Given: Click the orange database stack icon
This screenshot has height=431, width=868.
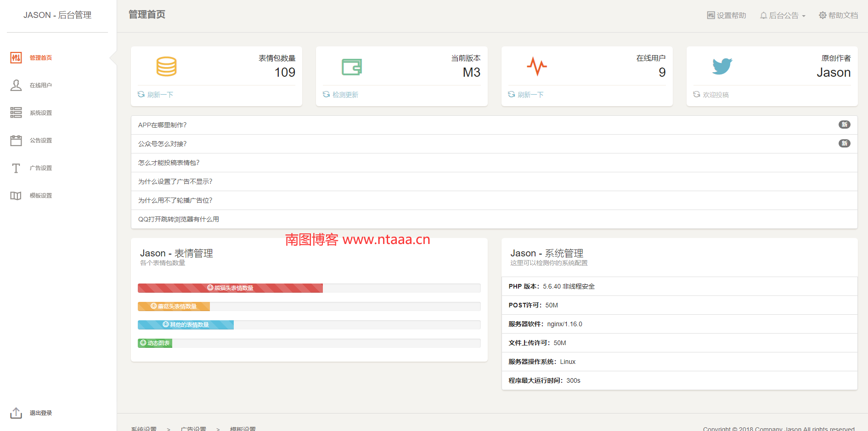Looking at the screenshot, I should tap(166, 67).
